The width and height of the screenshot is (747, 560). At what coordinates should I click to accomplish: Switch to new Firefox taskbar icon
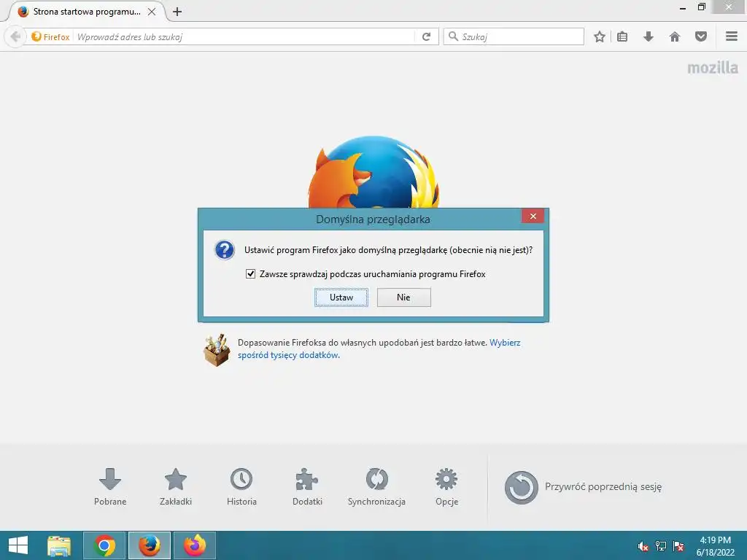pos(194,545)
